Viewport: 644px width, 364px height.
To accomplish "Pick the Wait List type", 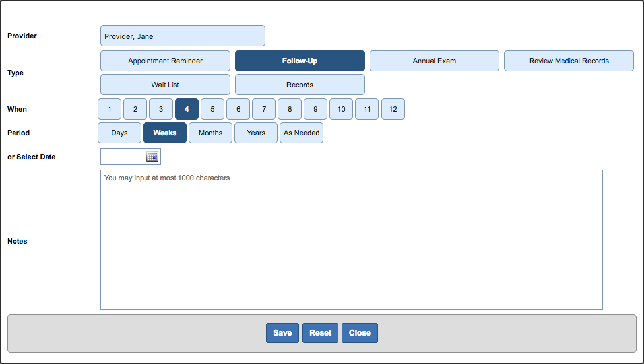I will tap(165, 85).
